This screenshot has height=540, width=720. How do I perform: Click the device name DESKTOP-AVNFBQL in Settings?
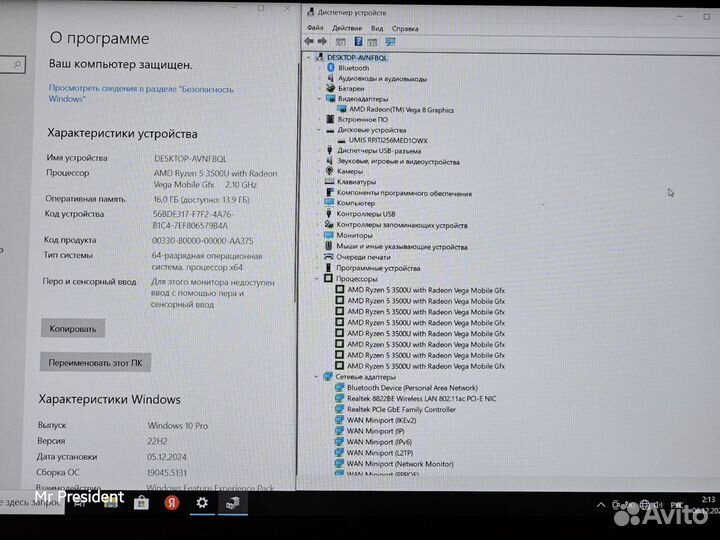point(190,159)
